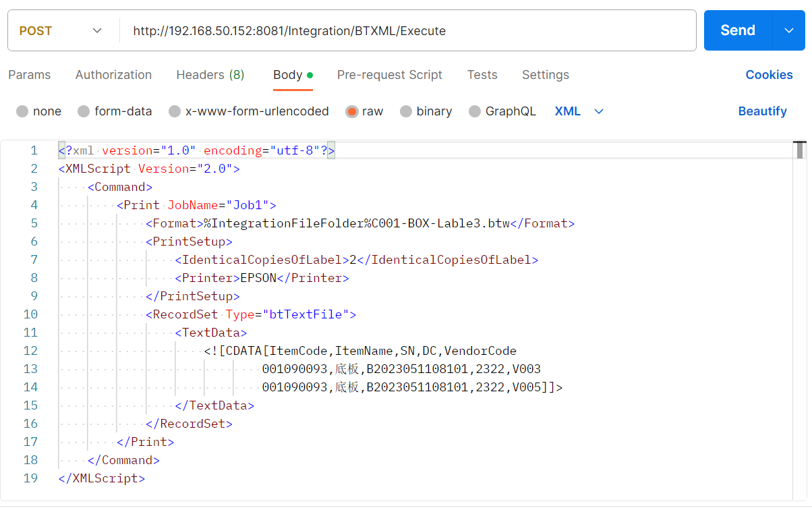Open the Settings tab

pos(545,75)
